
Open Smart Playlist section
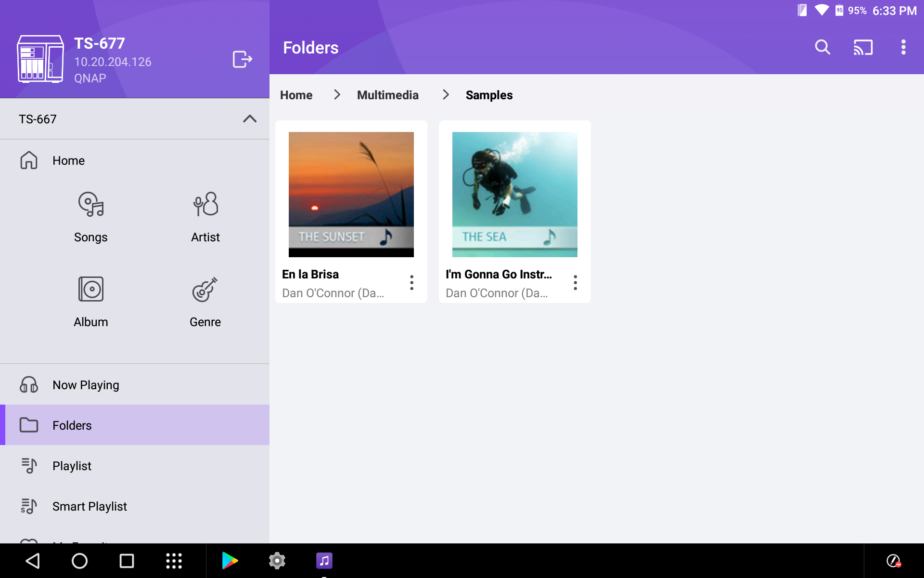(x=135, y=506)
